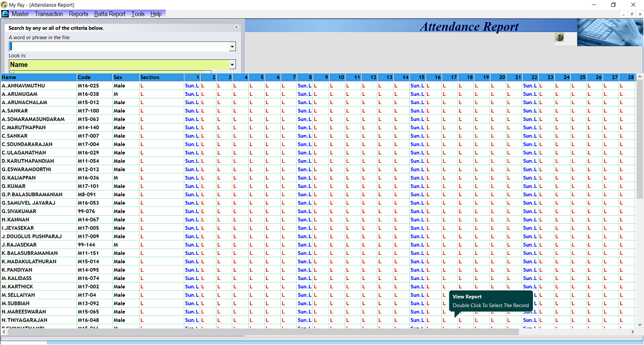The height and width of the screenshot is (345, 644).
Task: Click the Code column header
Action: pyautogui.click(x=93, y=78)
